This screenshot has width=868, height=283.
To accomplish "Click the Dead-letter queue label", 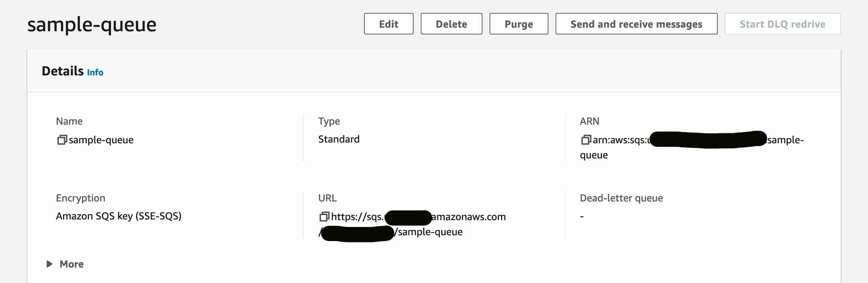I will coord(621,198).
